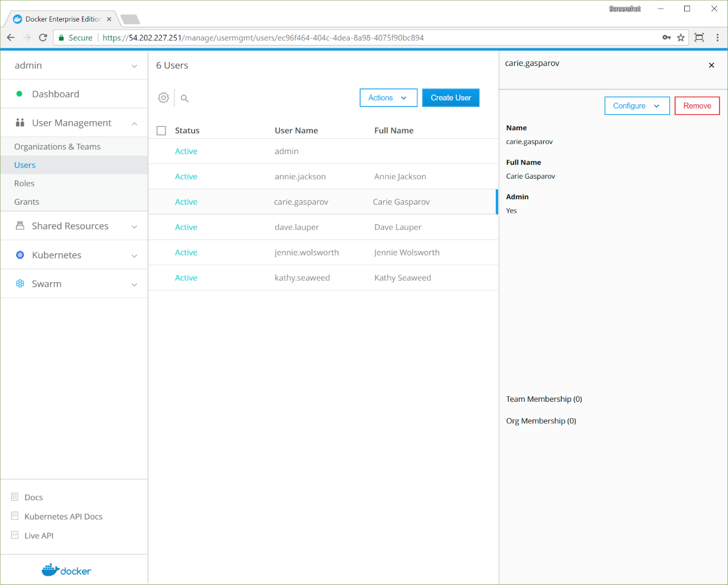Click the Kubernetes wheel icon in sidebar
Screen dimensions: 728x585
coord(20,255)
